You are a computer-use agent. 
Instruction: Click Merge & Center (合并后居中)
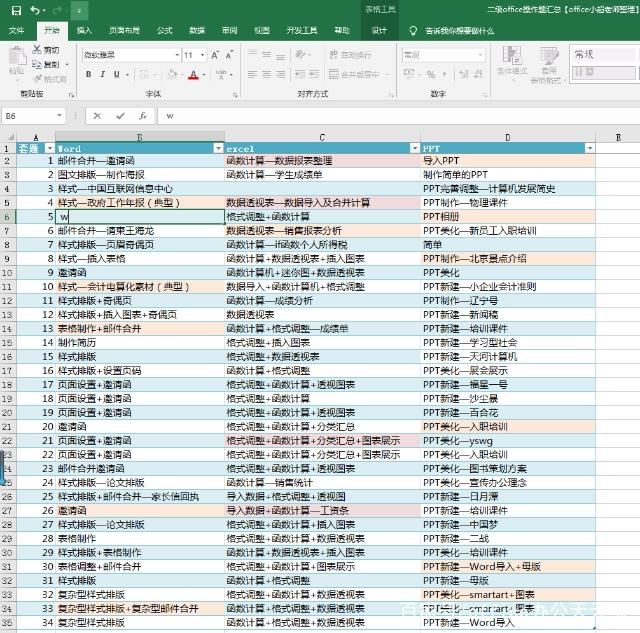pos(354,74)
